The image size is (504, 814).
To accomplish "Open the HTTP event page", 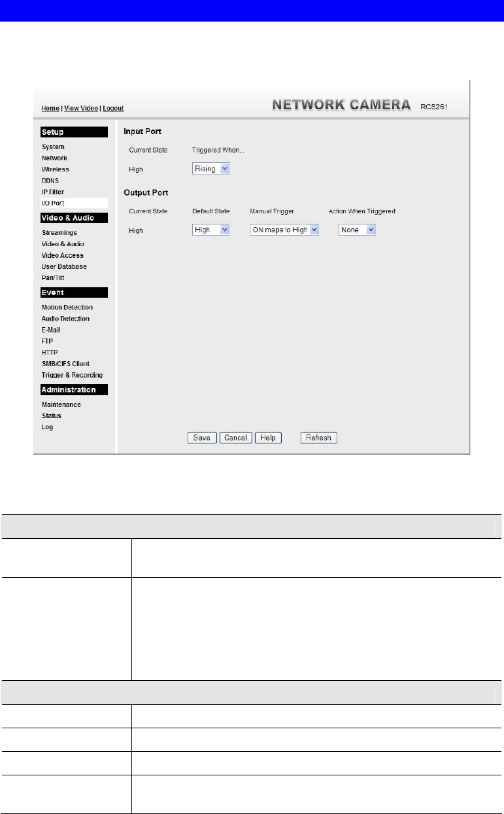I will coord(49,352).
